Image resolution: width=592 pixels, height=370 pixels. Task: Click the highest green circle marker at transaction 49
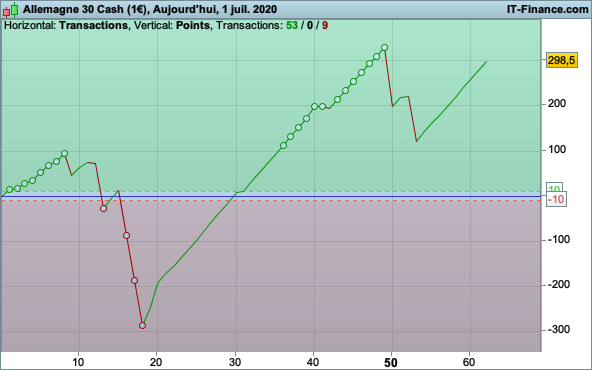[384, 48]
